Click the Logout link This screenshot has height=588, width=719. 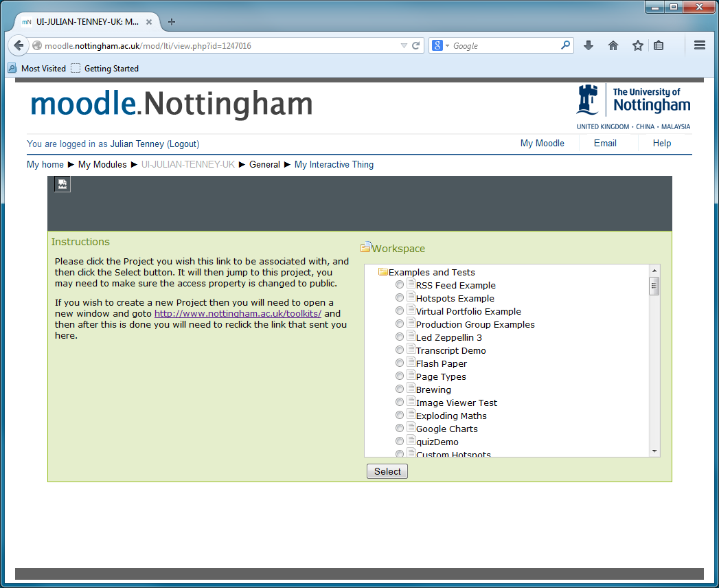pyautogui.click(x=183, y=144)
